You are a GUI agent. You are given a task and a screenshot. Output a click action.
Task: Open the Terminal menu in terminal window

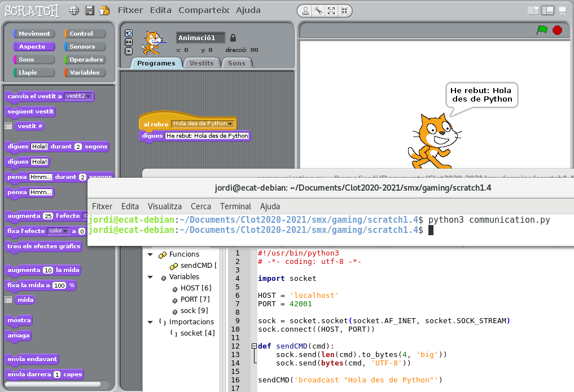(x=236, y=206)
